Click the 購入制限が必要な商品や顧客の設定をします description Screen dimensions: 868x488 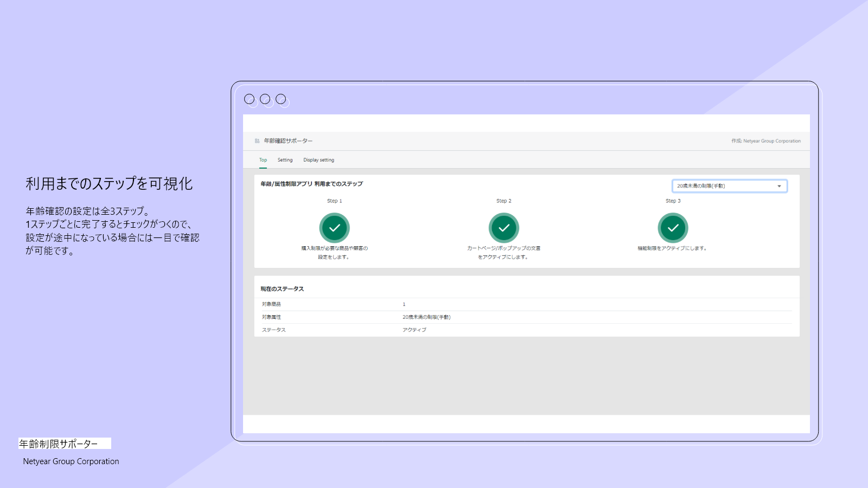coord(335,253)
